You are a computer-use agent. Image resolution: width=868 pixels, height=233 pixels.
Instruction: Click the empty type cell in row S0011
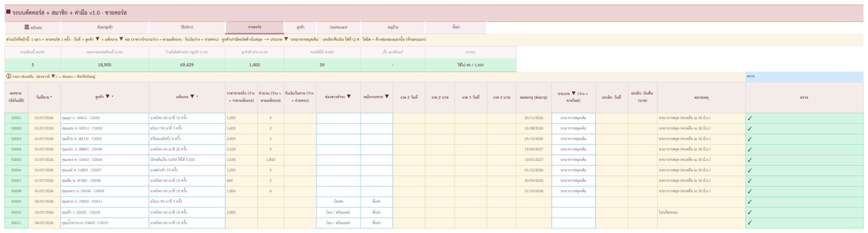pos(574,222)
